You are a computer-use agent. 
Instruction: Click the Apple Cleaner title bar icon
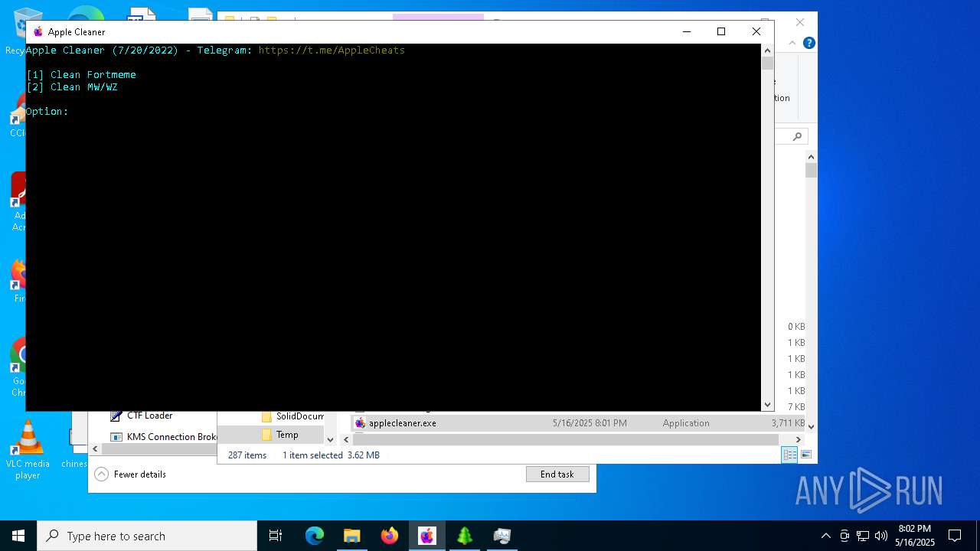point(38,31)
